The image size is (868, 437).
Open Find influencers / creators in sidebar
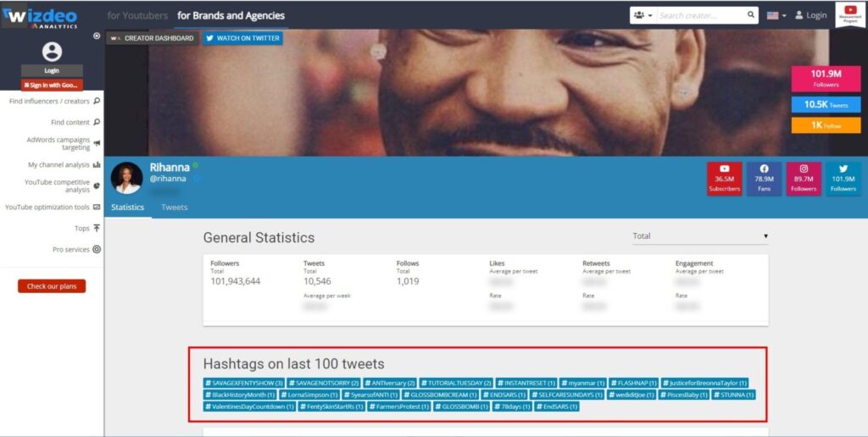[53, 102]
